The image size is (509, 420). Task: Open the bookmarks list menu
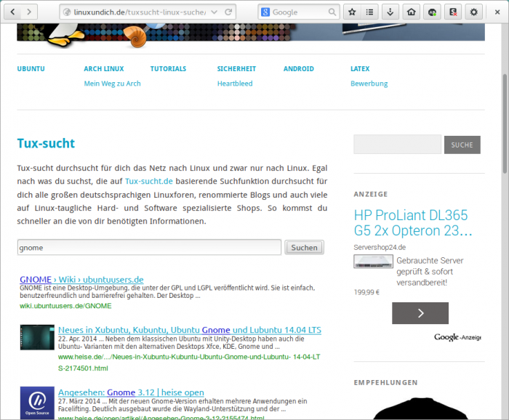click(371, 12)
